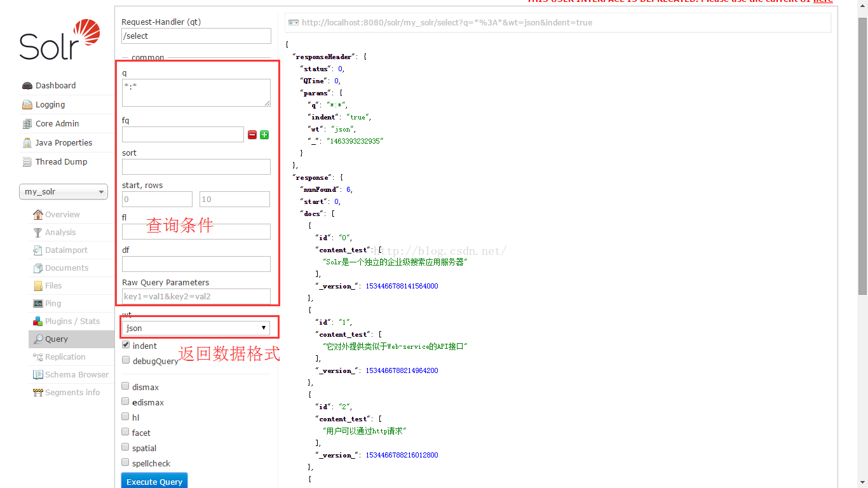Screen dimensions: 868x488
Task: Enable the hl highlighting checkbox
Action: (126, 417)
